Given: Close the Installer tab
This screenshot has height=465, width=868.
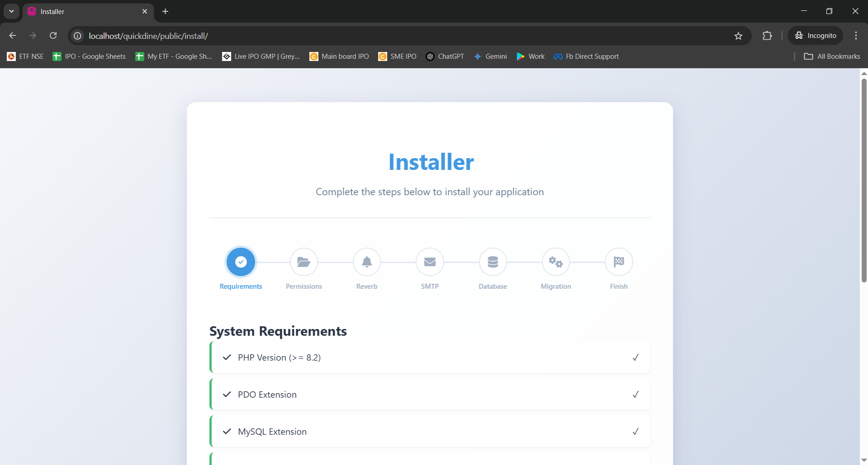Looking at the screenshot, I should coord(145,11).
